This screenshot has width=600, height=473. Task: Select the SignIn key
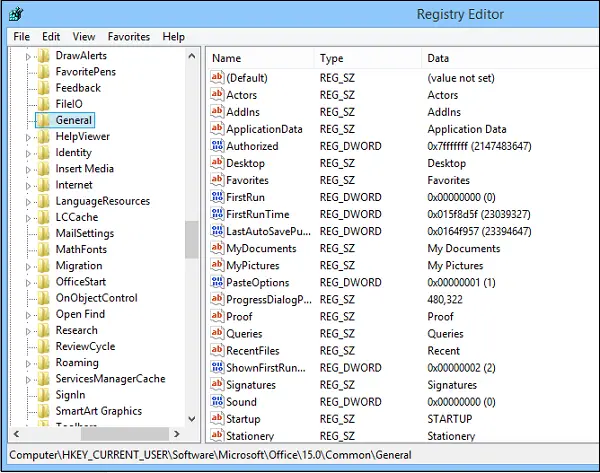(x=70, y=395)
